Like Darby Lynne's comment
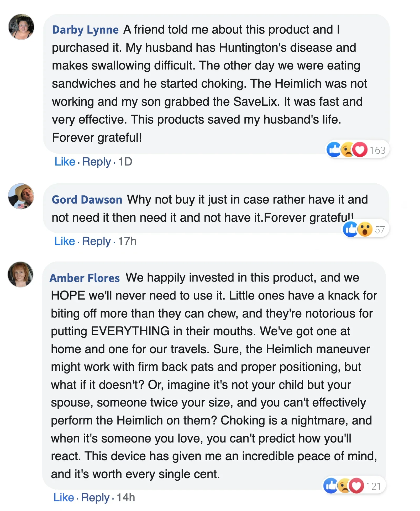 click(65, 162)
